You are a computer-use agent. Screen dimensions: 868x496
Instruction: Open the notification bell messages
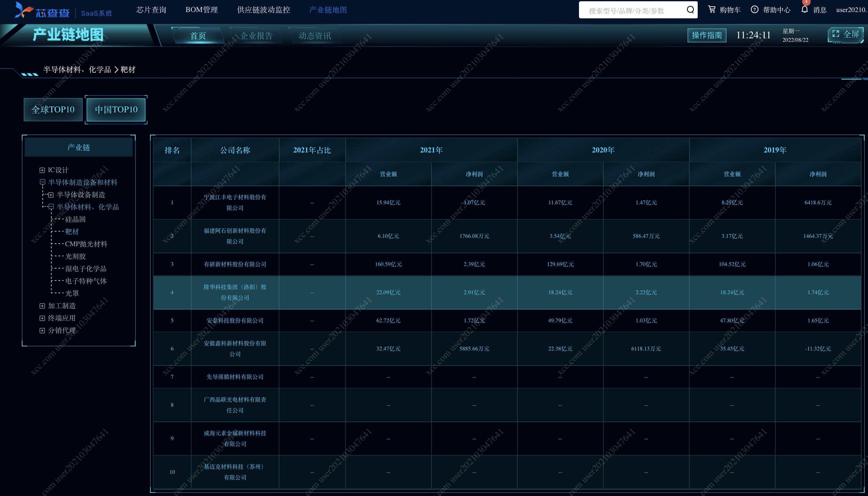pos(805,9)
